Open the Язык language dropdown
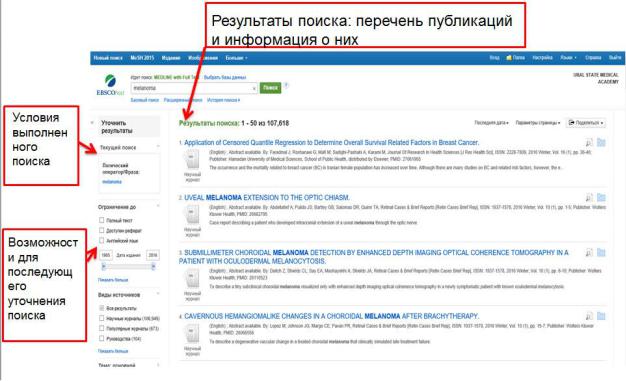 pyautogui.click(x=569, y=58)
